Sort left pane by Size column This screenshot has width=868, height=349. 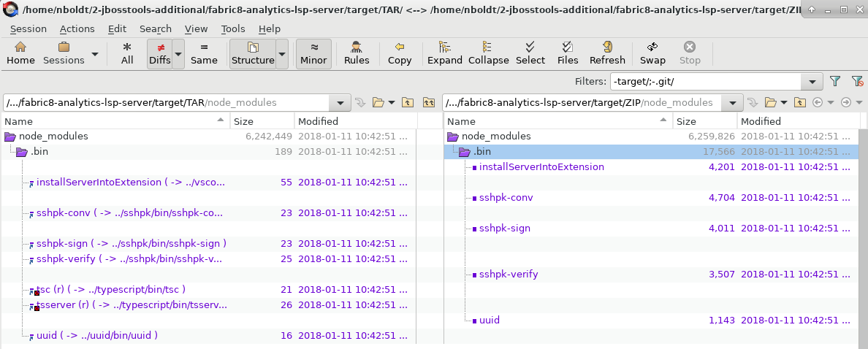262,121
